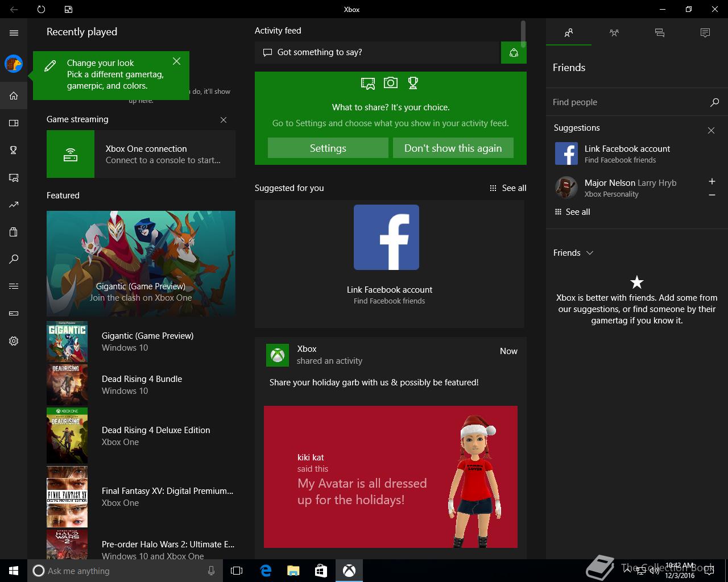Click the Xbox One connection streaming icon

click(x=71, y=154)
